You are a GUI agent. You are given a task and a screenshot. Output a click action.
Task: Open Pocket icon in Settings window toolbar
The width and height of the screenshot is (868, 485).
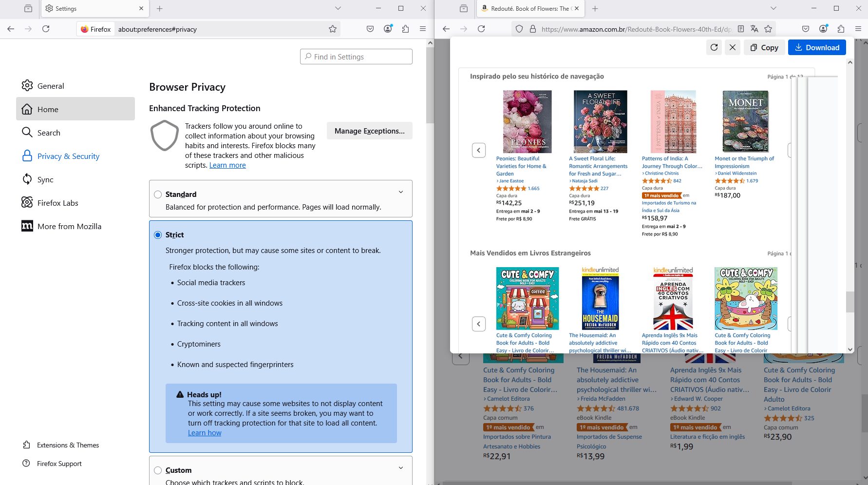(370, 29)
